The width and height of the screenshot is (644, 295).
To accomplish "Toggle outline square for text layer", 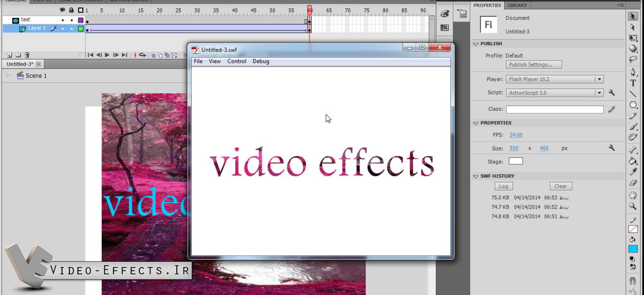I will pyautogui.click(x=81, y=20).
